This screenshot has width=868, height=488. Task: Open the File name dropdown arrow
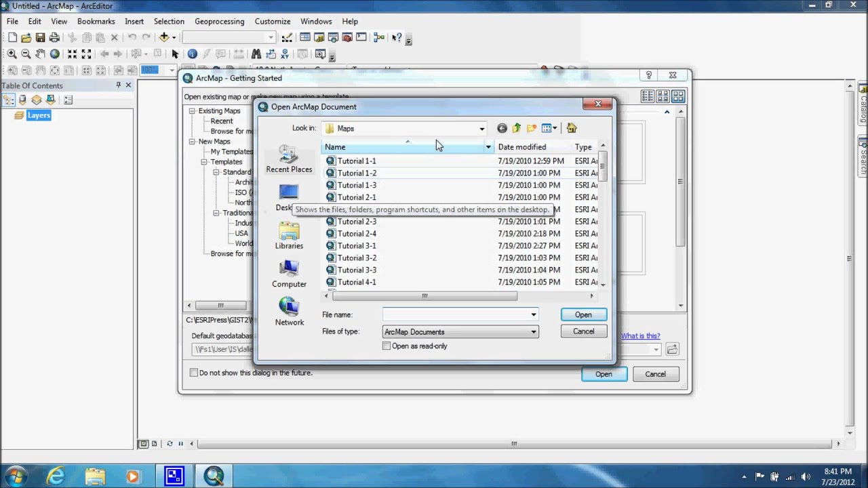pyautogui.click(x=534, y=314)
